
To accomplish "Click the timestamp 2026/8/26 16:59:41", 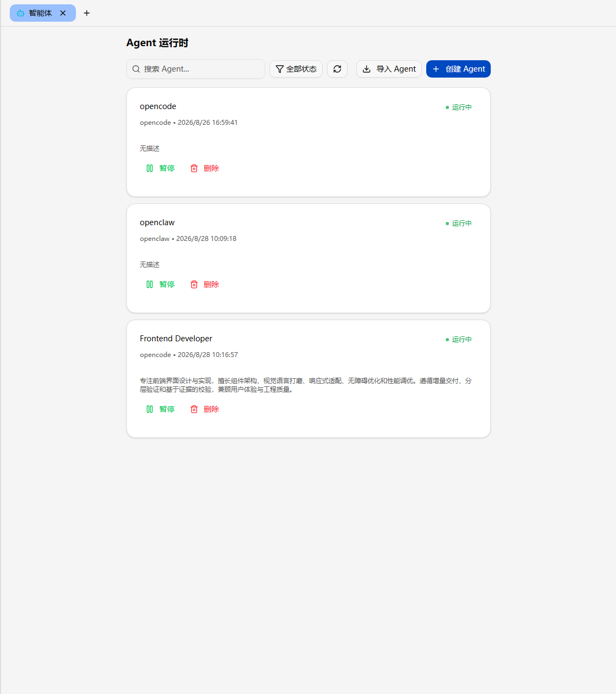I will [208, 123].
